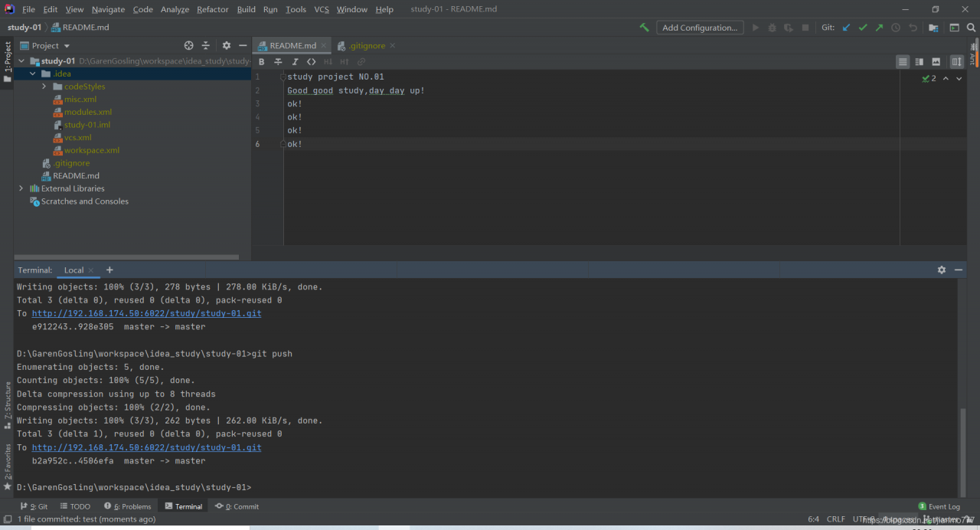Click the Build project hammer icon
Viewport: 980px width, 530px height.
(x=644, y=28)
